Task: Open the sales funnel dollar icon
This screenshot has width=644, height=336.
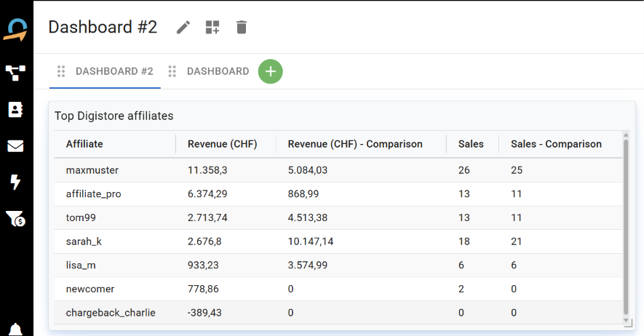Action: click(15, 219)
